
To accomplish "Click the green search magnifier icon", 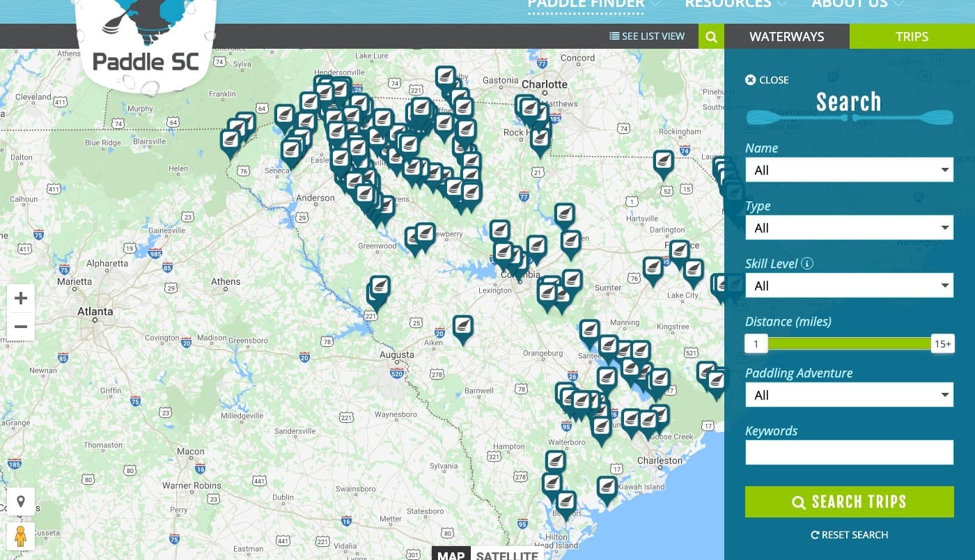I will (711, 37).
